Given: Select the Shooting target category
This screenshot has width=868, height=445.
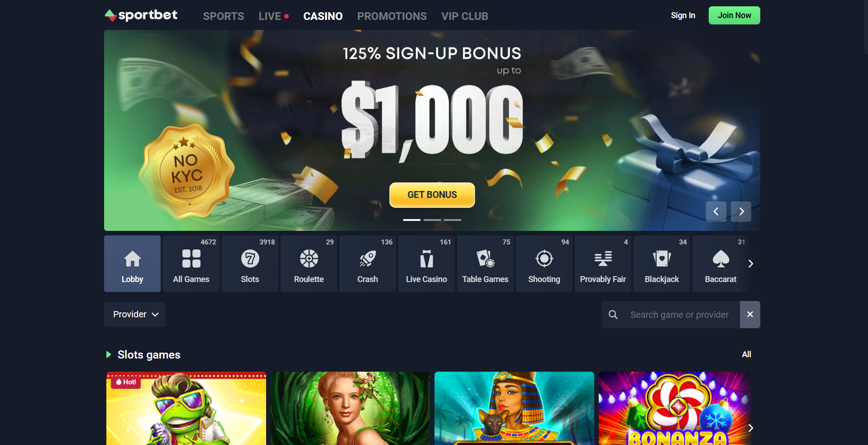Looking at the screenshot, I should 544,263.
